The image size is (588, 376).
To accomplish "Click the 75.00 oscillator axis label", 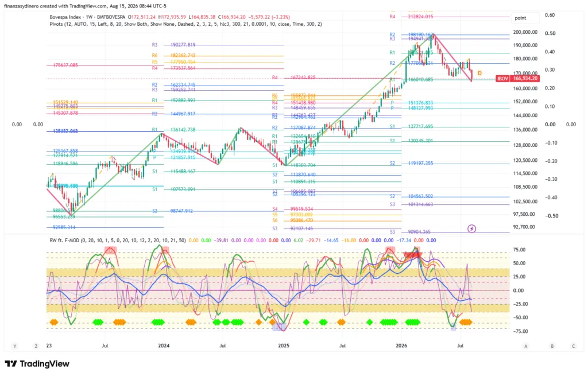I will [519, 250].
